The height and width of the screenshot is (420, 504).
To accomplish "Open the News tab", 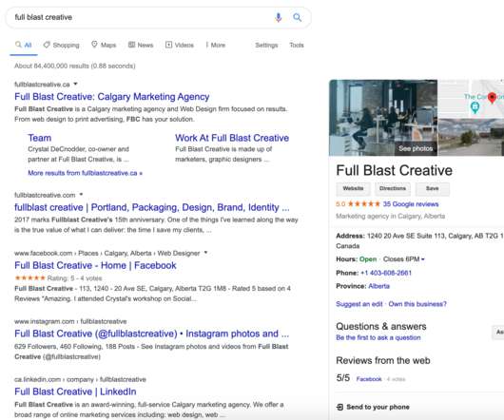I will tap(141, 45).
